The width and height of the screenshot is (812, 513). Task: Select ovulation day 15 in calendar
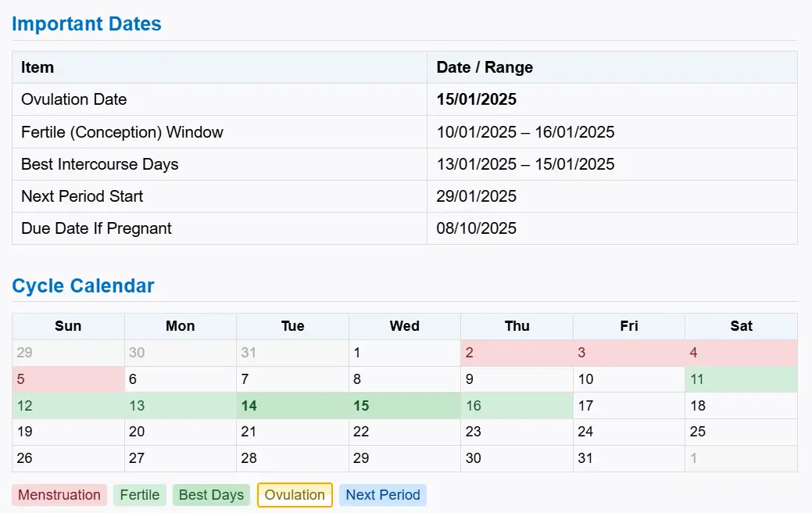(x=404, y=406)
